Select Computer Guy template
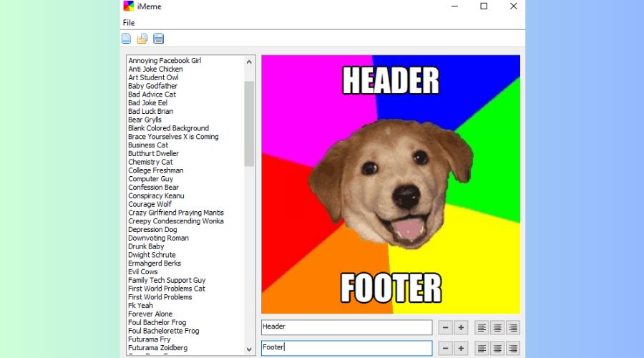 (x=151, y=179)
